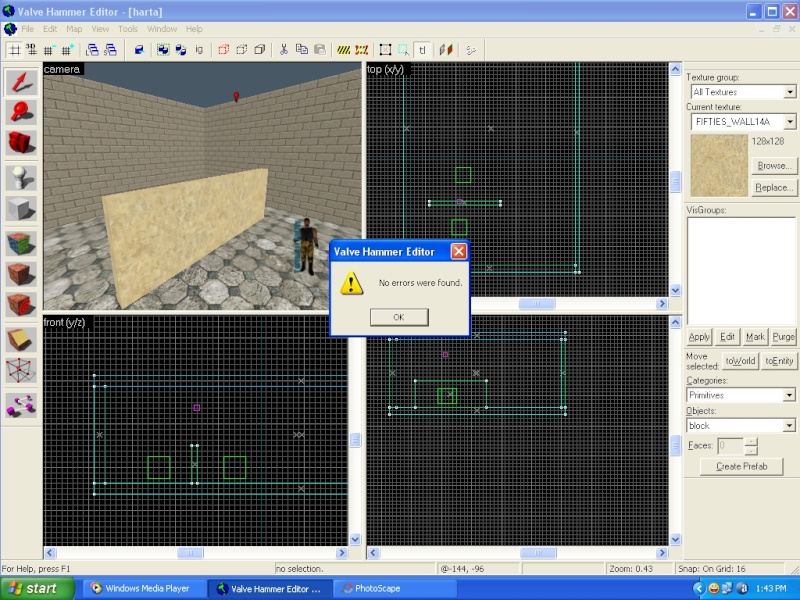The image size is (800, 600).
Task: Click the Paste clipboard icon
Action: 320,50
